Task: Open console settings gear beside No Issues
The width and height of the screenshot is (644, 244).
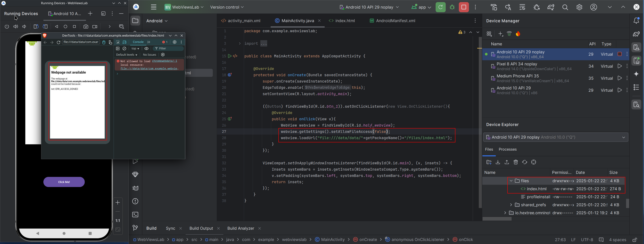Action: point(163,55)
